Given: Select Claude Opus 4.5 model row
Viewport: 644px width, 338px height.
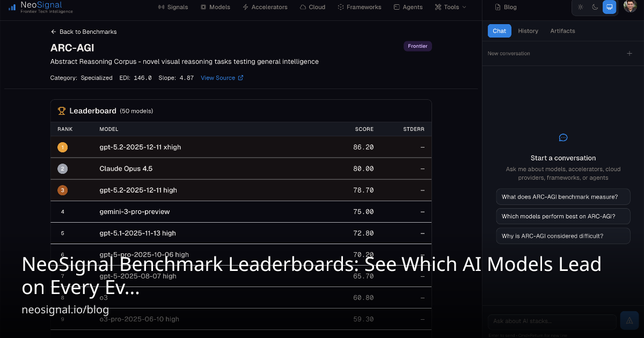Looking at the screenshot, I should pyautogui.click(x=241, y=168).
